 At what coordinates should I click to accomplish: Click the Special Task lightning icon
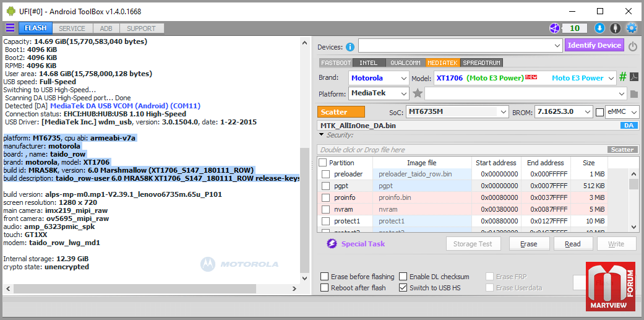(x=332, y=244)
